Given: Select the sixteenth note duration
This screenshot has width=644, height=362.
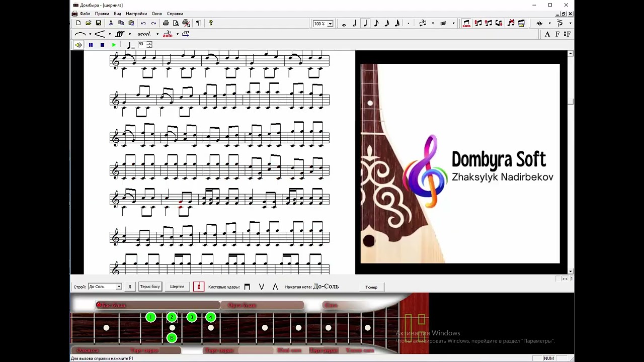Looking at the screenshot, I should pos(386,24).
